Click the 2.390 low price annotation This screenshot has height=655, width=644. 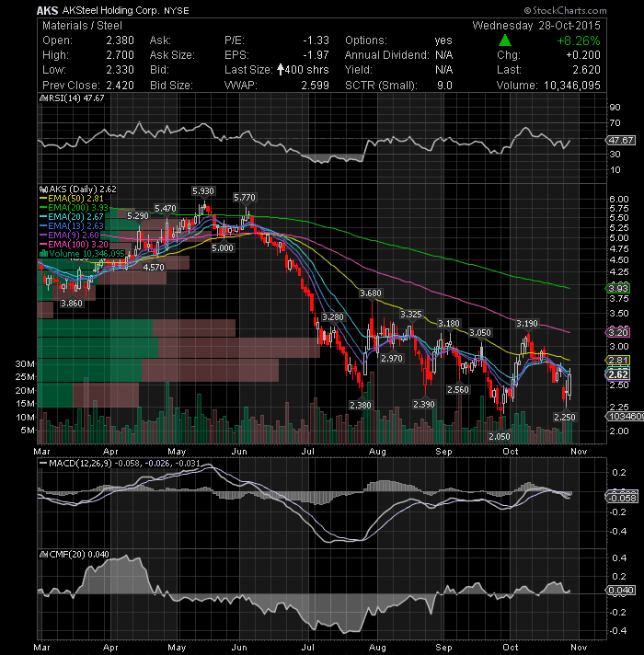click(424, 405)
